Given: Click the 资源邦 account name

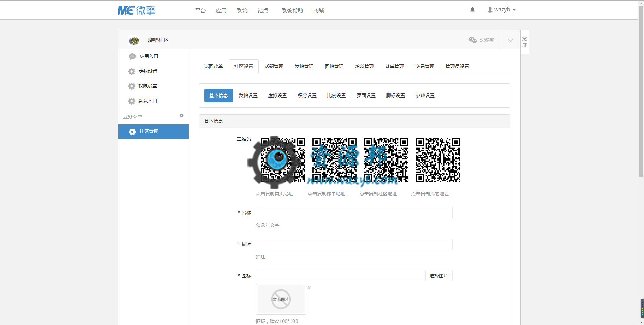Looking at the screenshot, I should 487,40.
